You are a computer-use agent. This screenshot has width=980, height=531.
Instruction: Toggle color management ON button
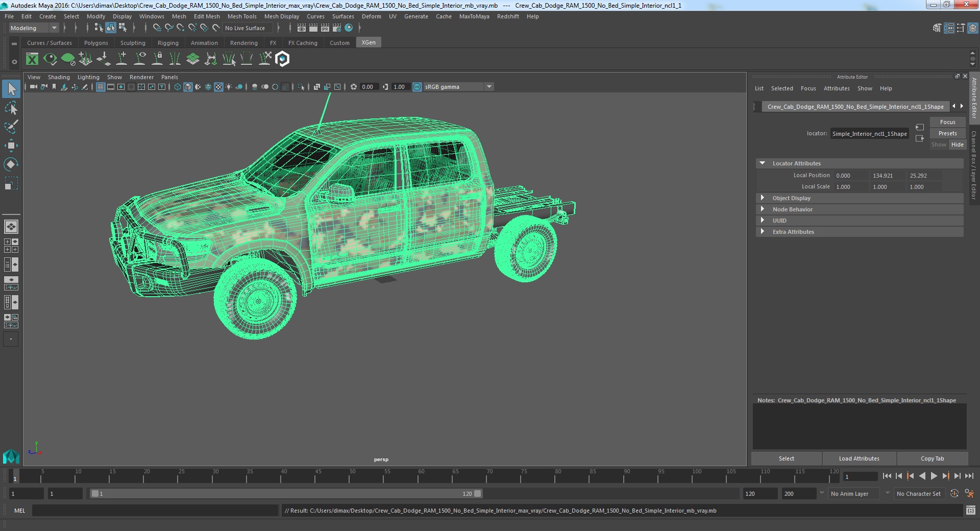(417, 87)
